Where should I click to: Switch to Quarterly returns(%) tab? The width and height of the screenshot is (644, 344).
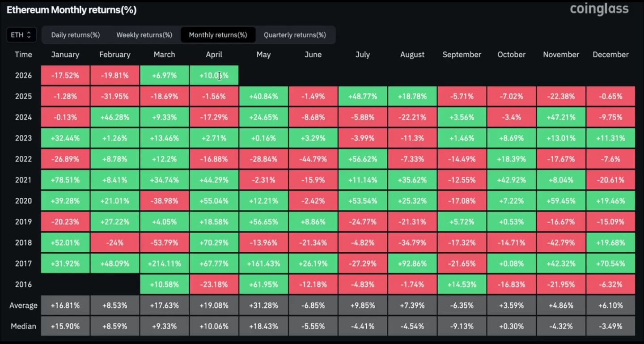(295, 35)
